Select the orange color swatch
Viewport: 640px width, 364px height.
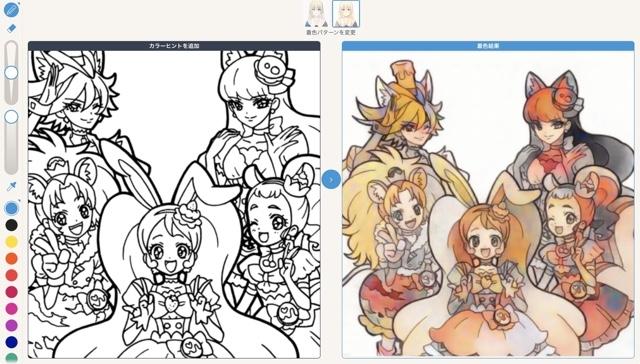[11, 258]
